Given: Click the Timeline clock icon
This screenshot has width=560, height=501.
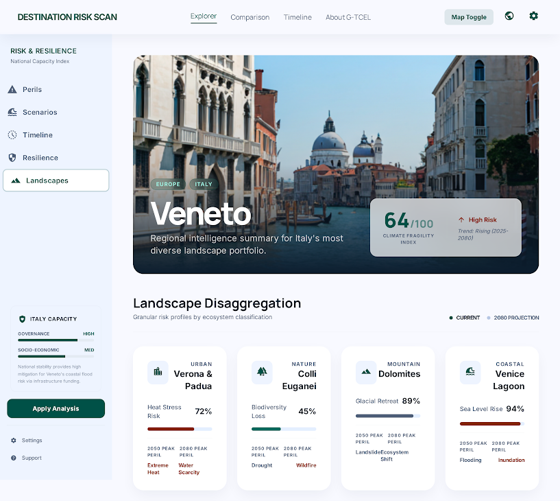Looking at the screenshot, I should (12, 135).
